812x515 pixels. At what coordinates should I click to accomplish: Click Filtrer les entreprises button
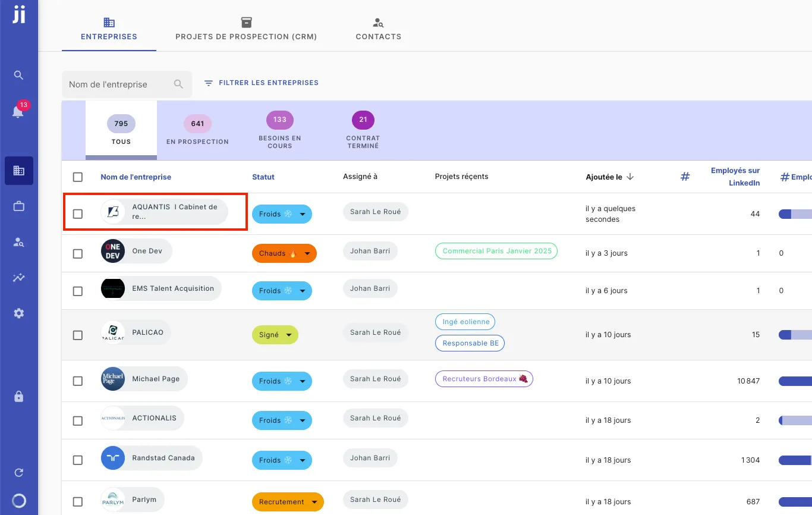click(x=262, y=83)
